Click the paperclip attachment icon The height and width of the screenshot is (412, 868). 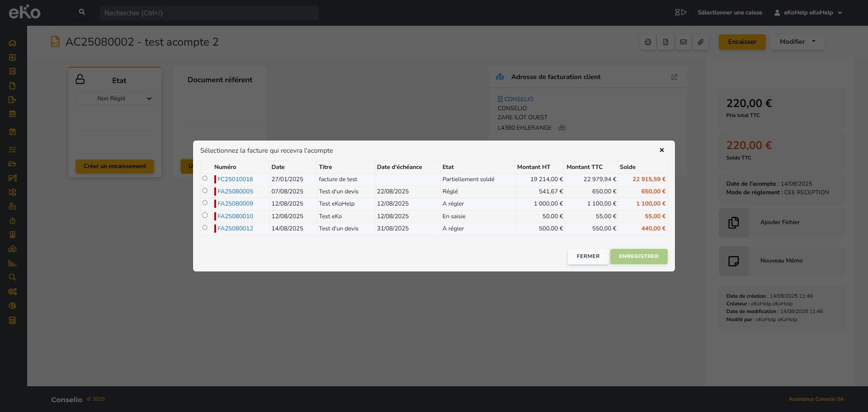point(700,42)
